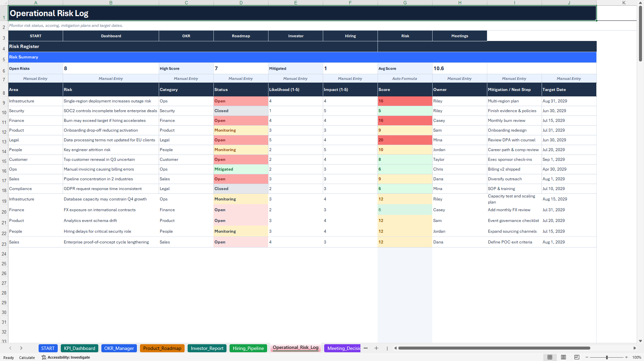Click the Dashboard navigation button in row 3
Screen dimensions: 644x361
[111, 36]
